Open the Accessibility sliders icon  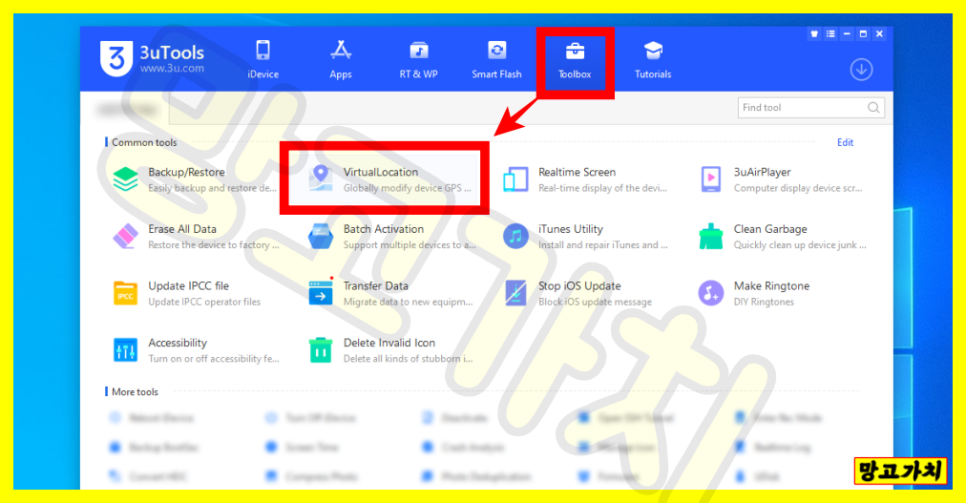pyautogui.click(x=126, y=350)
